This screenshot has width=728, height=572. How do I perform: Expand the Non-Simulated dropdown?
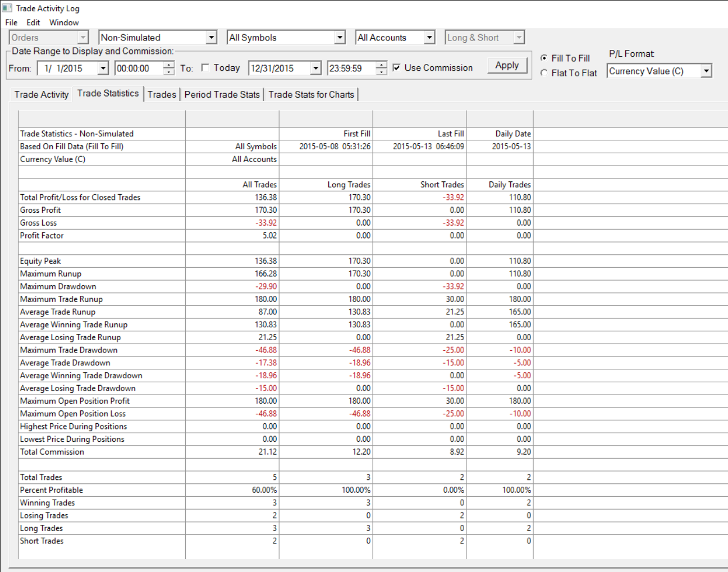point(211,38)
